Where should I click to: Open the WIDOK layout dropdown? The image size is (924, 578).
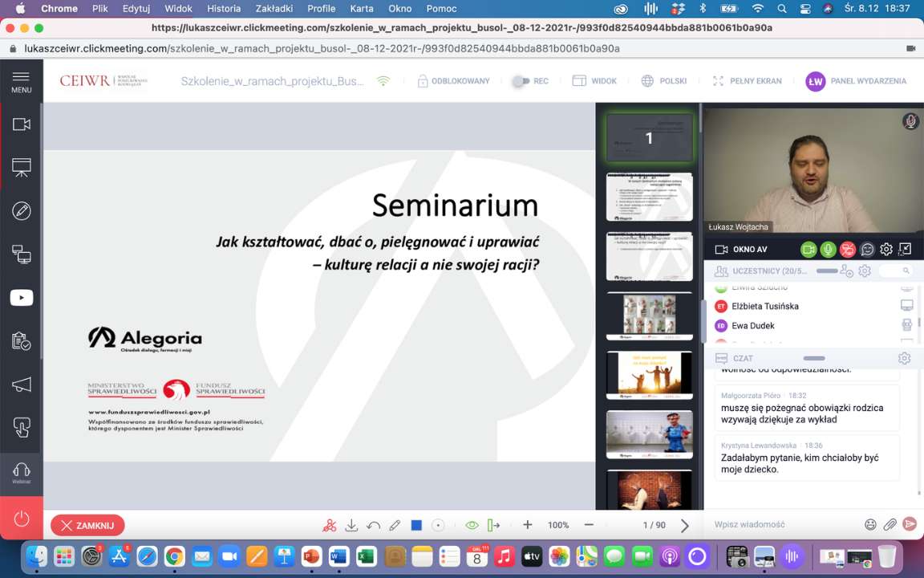(594, 81)
